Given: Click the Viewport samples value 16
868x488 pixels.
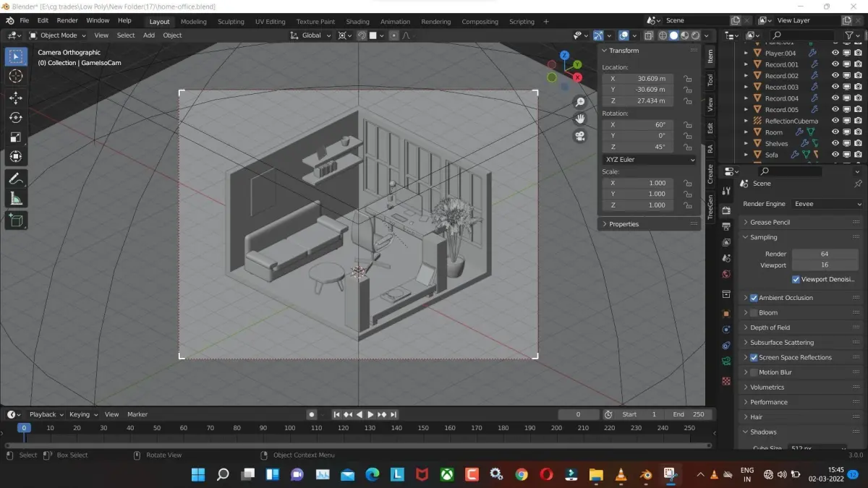Looking at the screenshot, I should point(825,265).
